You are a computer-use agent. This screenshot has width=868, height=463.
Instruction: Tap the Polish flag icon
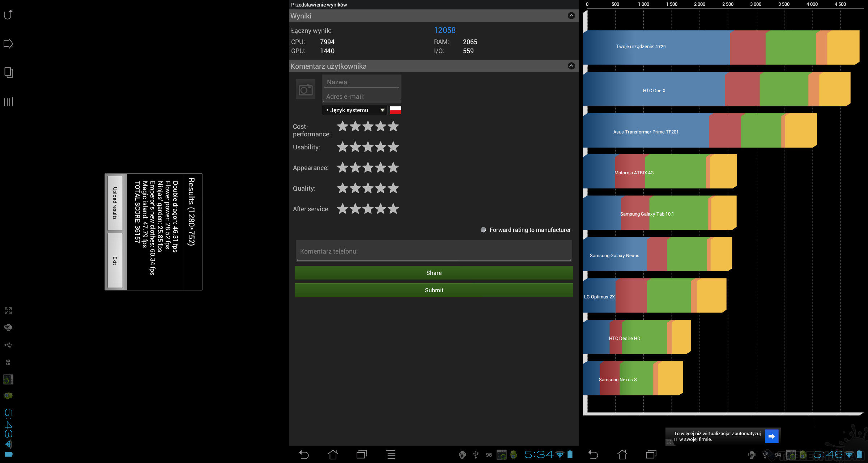(x=396, y=110)
